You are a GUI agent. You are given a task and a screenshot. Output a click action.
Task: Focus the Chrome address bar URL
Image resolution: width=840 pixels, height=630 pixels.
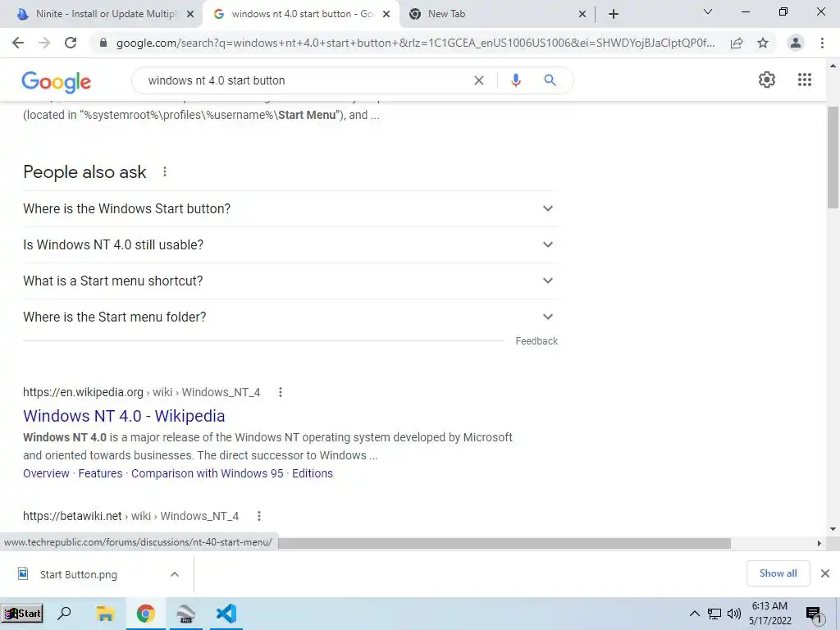(415, 43)
